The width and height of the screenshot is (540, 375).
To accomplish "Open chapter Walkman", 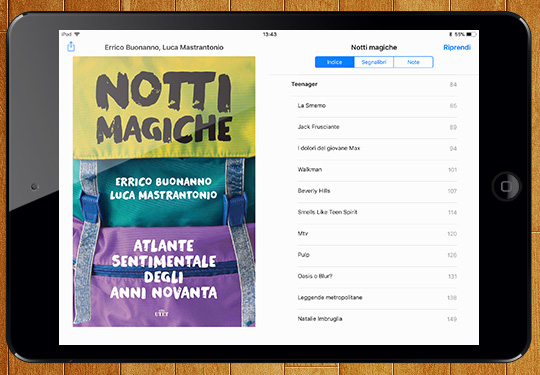I will (377, 170).
